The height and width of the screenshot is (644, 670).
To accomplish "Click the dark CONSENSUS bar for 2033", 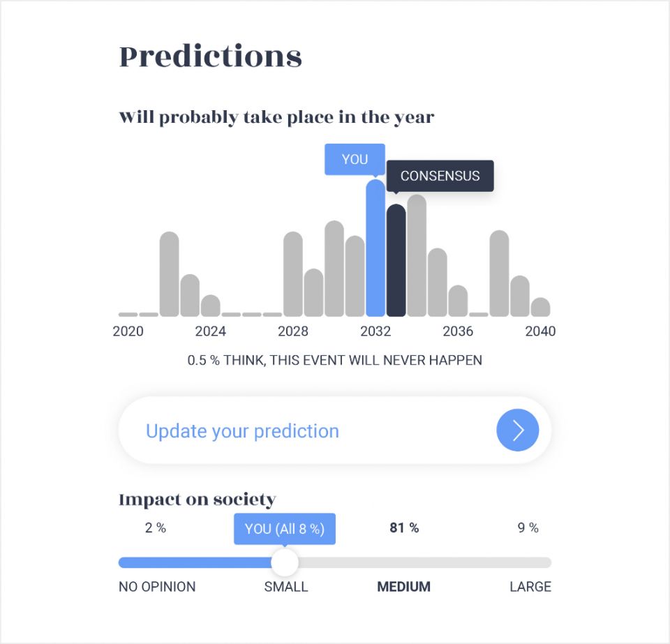I will [x=396, y=260].
